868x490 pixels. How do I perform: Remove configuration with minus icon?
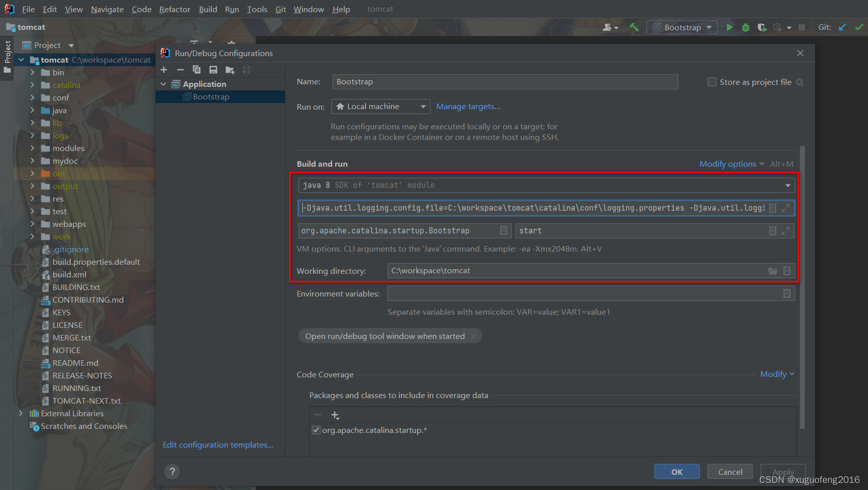[180, 70]
